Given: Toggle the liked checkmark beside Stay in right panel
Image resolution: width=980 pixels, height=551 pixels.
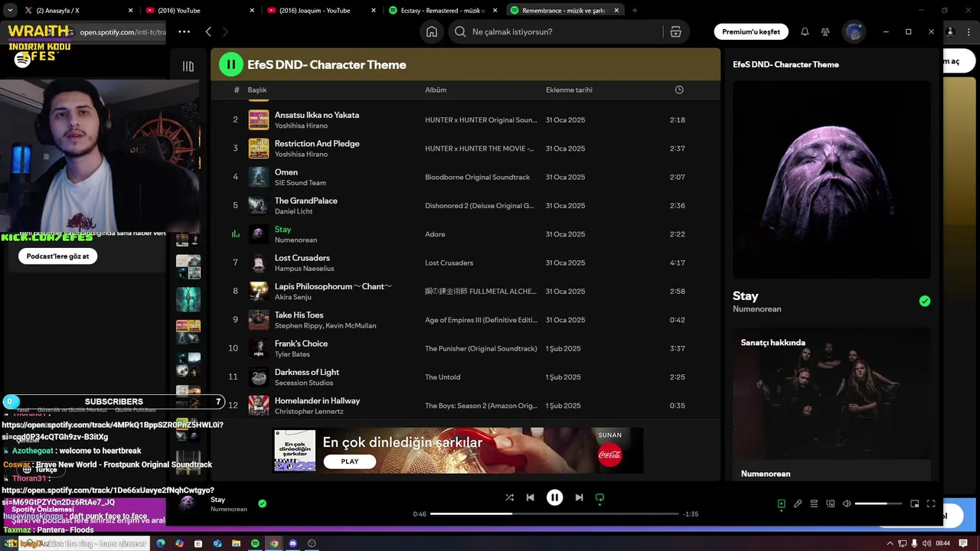Looking at the screenshot, I should [x=925, y=301].
